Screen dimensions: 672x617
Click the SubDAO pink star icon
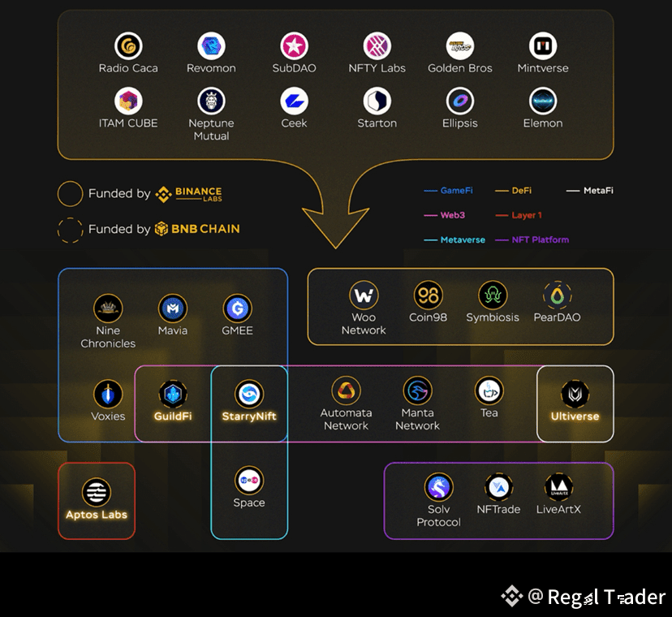(x=294, y=46)
